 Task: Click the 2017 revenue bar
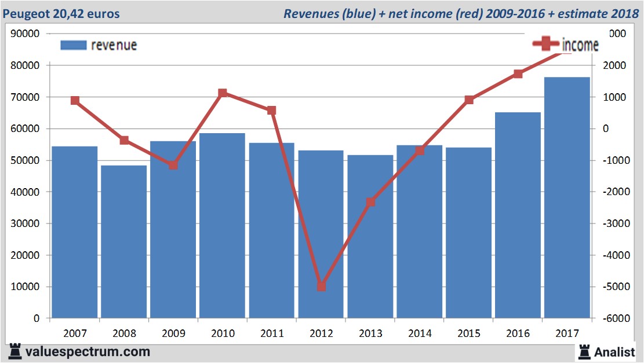(x=567, y=197)
